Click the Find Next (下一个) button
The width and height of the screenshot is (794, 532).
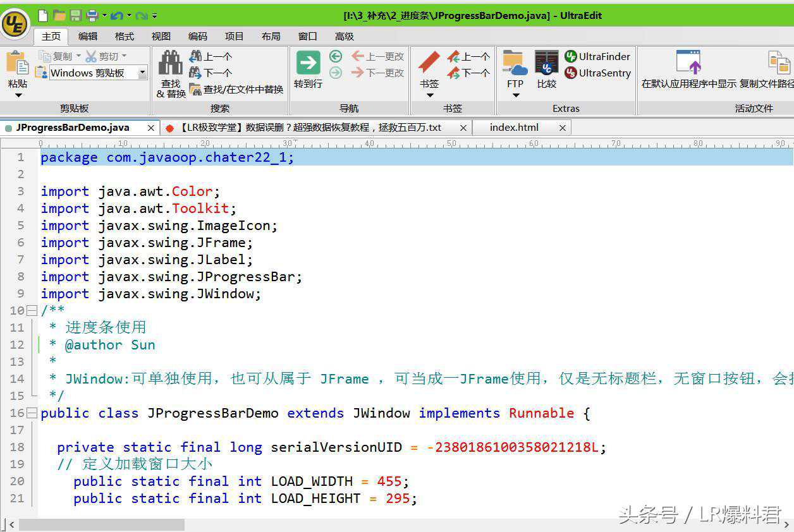point(211,73)
